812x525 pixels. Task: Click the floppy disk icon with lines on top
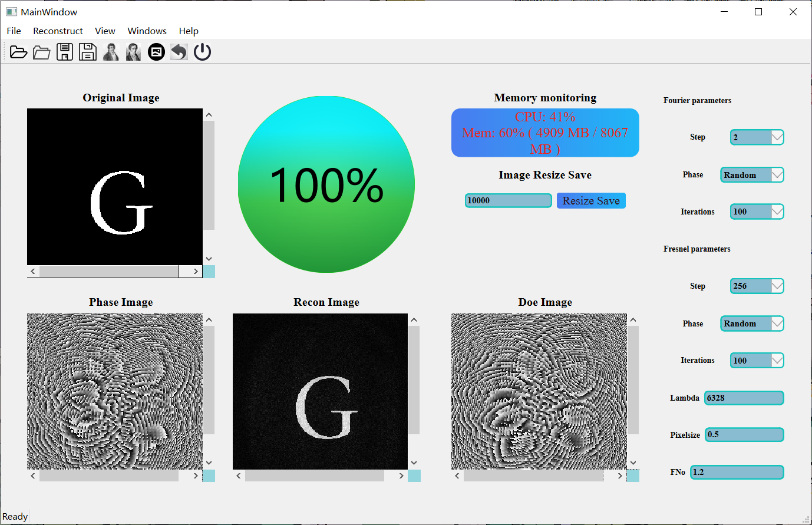coord(65,52)
